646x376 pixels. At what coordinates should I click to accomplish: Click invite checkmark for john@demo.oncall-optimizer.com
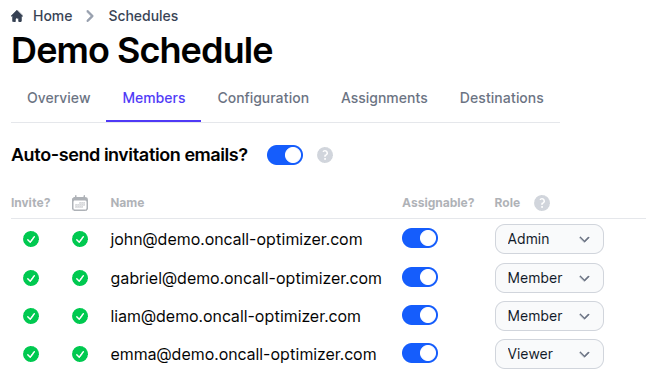coord(31,239)
